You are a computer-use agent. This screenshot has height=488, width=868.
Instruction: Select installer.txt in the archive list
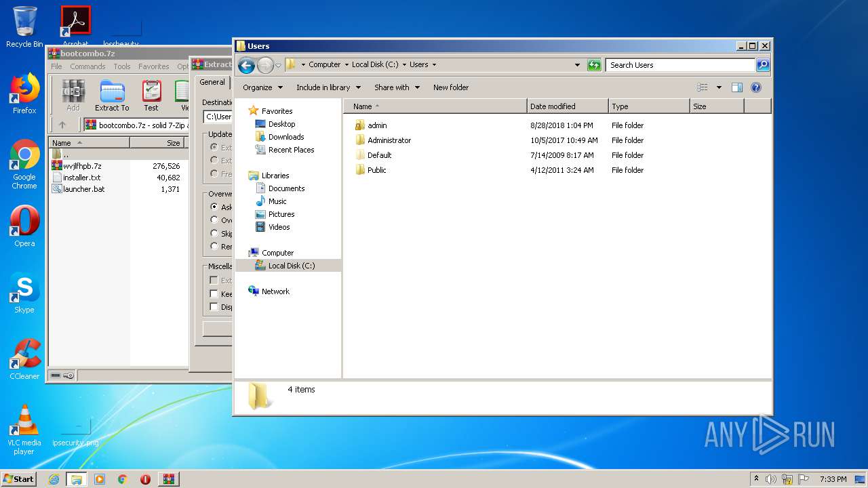[x=81, y=178]
